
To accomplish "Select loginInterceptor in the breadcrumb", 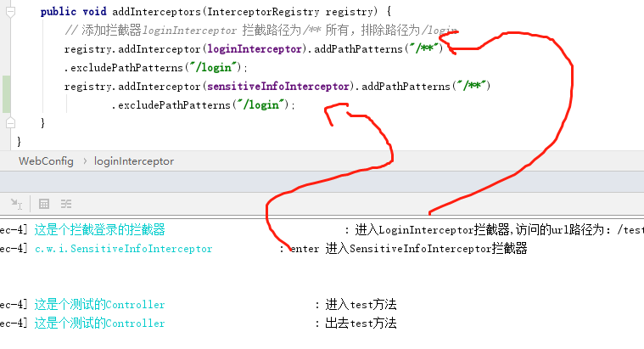I will pos(134,161).
